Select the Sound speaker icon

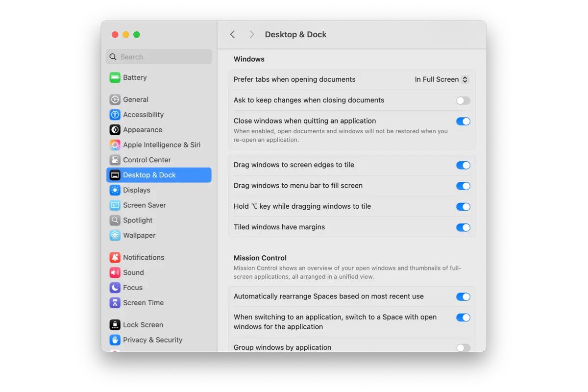115,273
